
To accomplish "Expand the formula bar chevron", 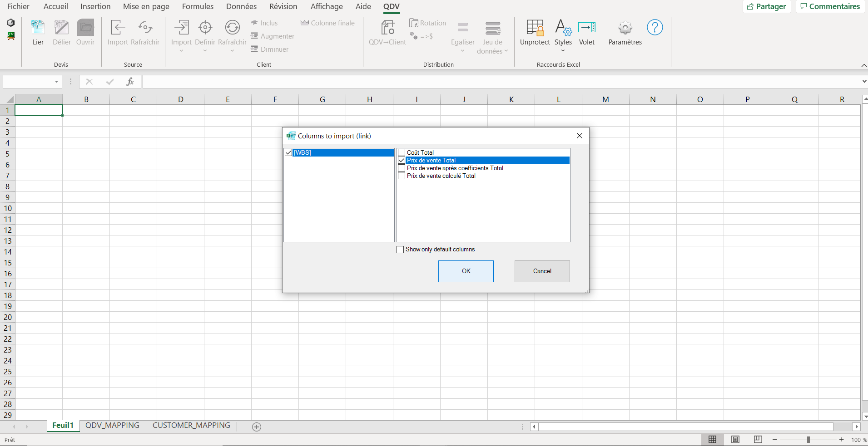I will click(x=864, y=82).
